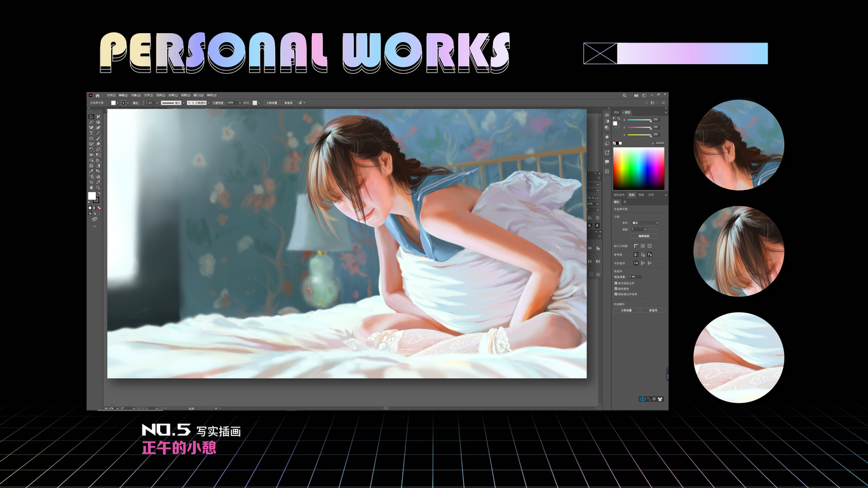Open the Comments speech-bubble panel icon

[607, 161]
